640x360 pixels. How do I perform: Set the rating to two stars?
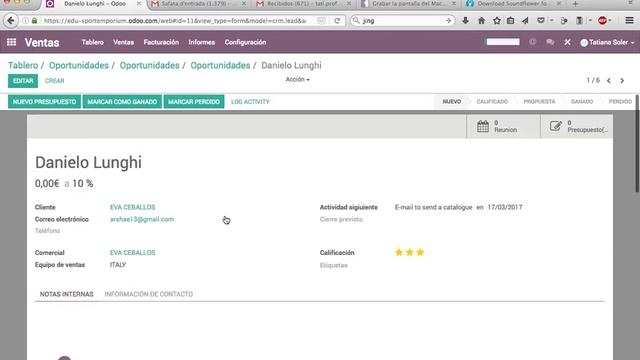pos(409,252)
